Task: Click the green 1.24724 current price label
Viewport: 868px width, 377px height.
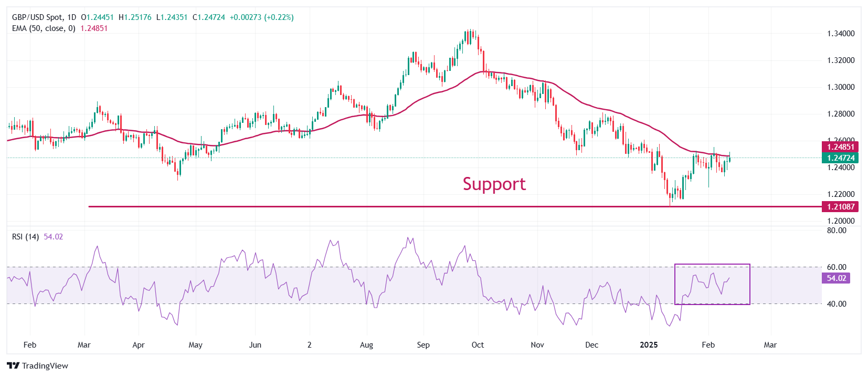Action: click(x=841, y=158)
